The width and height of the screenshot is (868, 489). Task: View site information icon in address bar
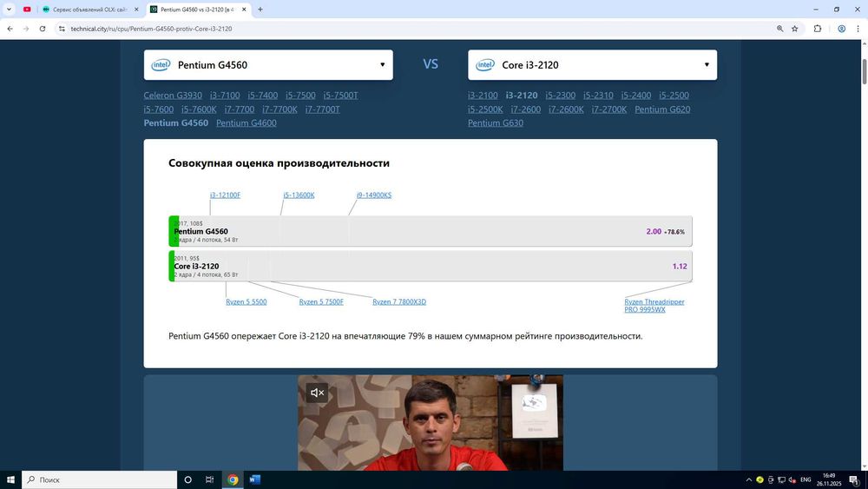pos(62,29)
